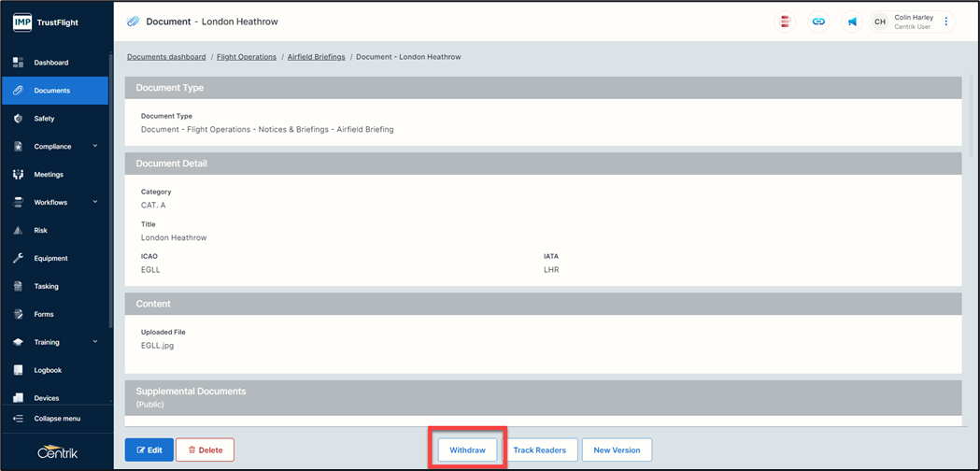Click the red stacked-bars header icon
This screenshot has width=980, height=471.
coord(785,21)
